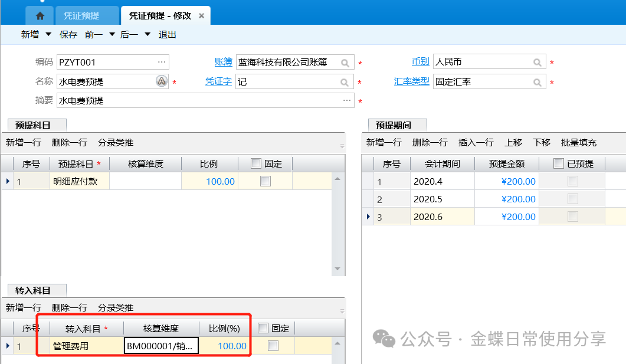Click the multilingual icon in 名称 field
Viewport: 626px width, 364px height.
coord(162,81)
